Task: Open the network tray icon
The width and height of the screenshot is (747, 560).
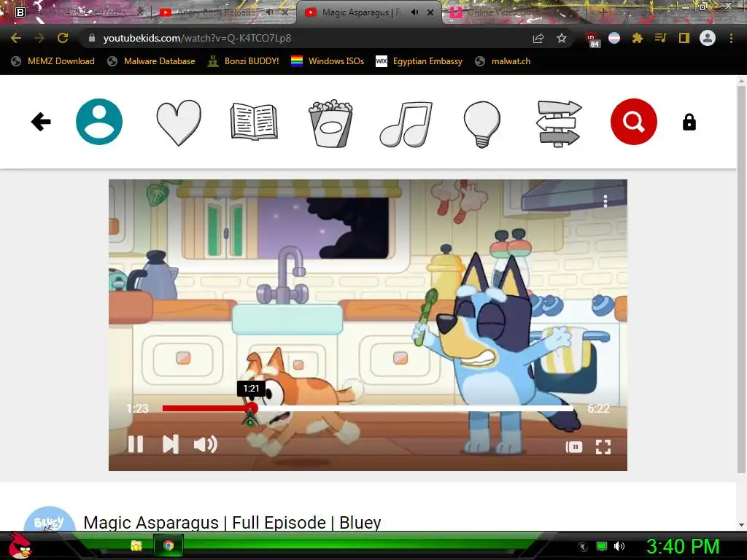Action: [602, 547]
